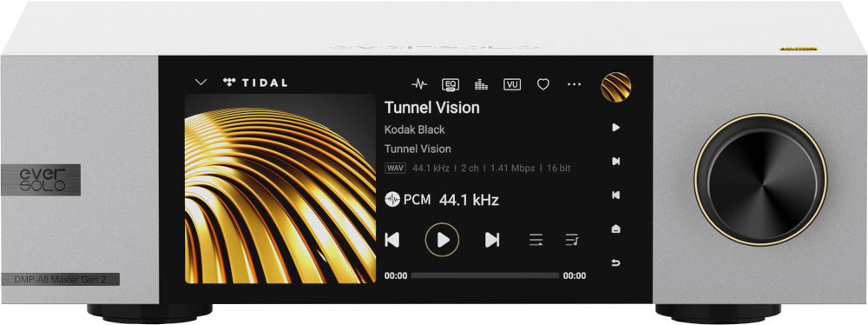Open the waveform spectrum view icon

click(419, 84)
